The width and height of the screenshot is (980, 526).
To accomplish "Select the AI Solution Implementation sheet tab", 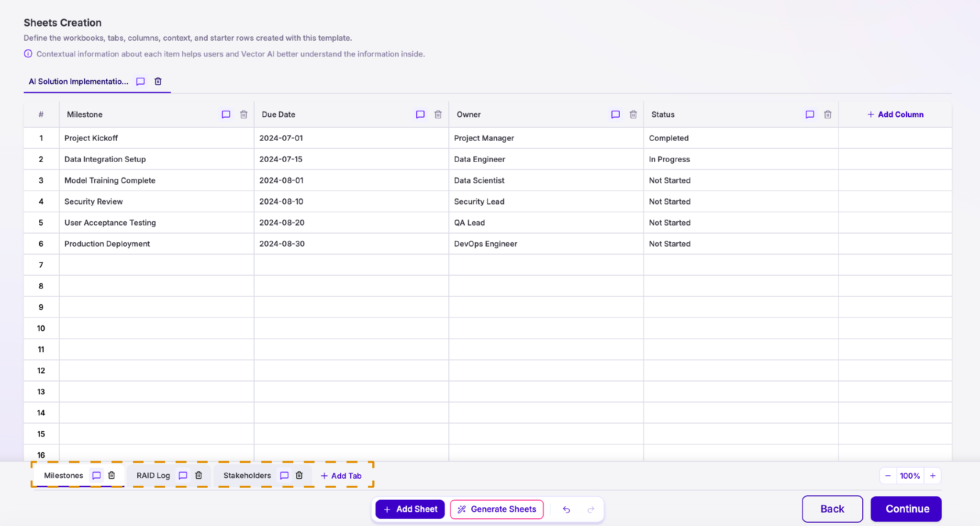I will point(78,81).
